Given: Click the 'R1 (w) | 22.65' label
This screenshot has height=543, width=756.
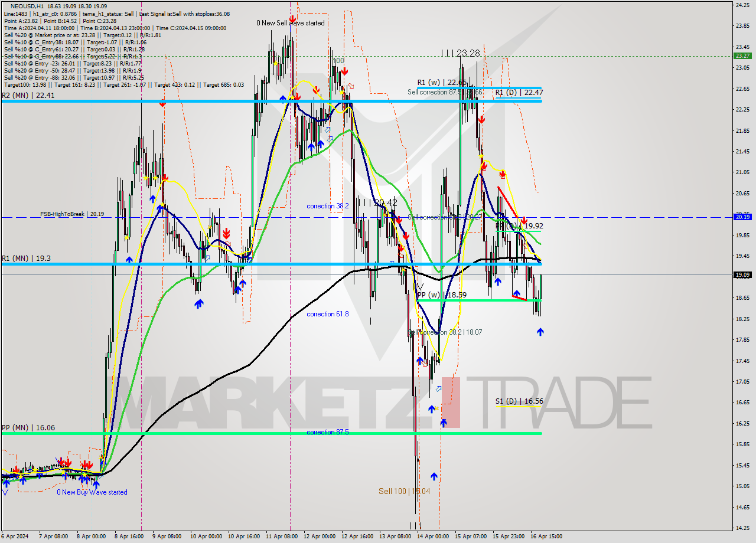Looking at the screenshot, I should (442, 83).
